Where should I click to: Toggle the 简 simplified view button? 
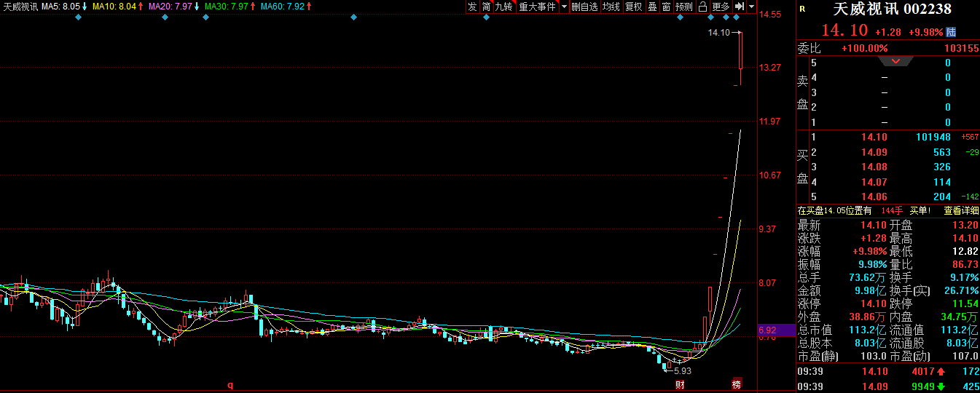485,7
